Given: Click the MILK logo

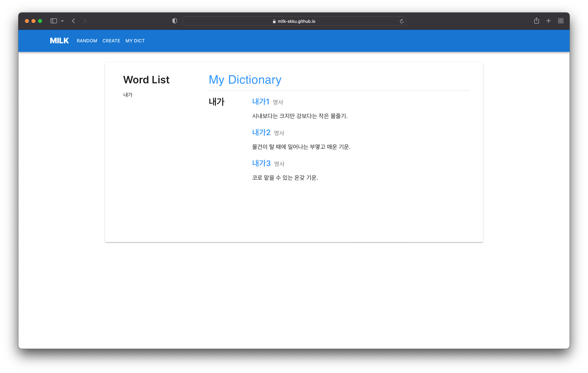Looking at the screenshot, I should pyautogui.click(x=59, y=41).
